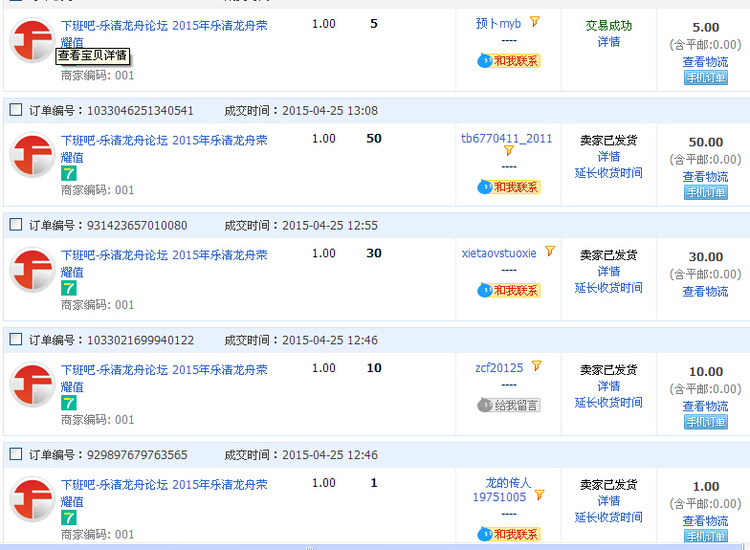Image resolution: width=750 pixels, height=550 pixels.
Task: View 详情 for the 30.00 order
Action: 609,271
